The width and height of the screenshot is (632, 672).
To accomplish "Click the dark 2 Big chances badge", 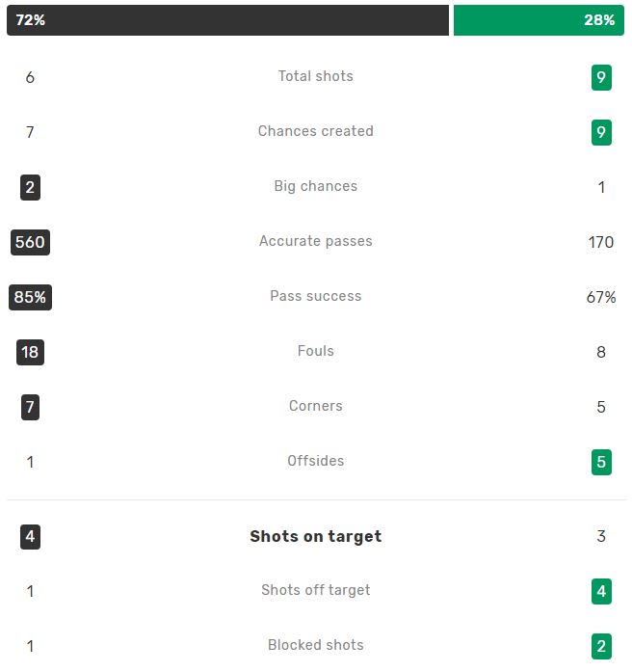I will [x=30, y=187].
